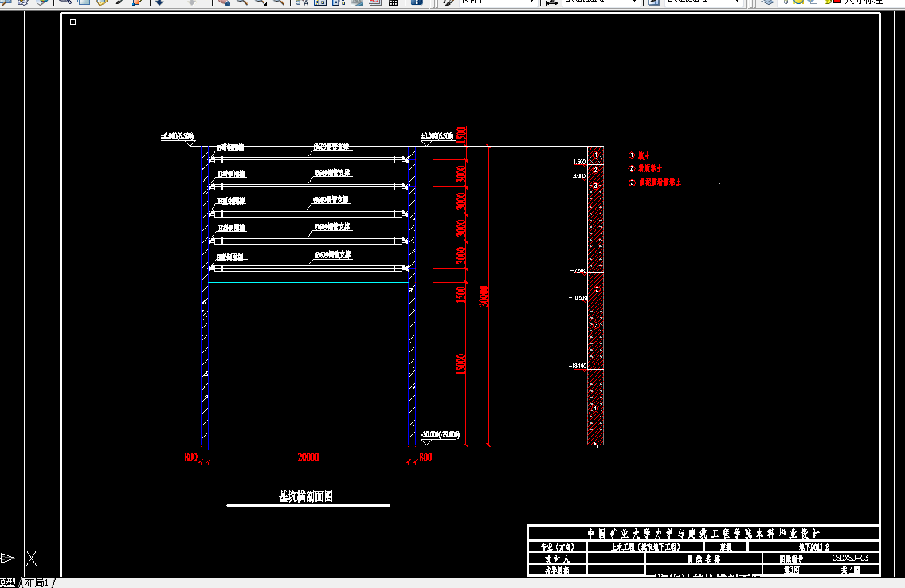Select the 共4图 title block cell

click(x=850, y=570)
